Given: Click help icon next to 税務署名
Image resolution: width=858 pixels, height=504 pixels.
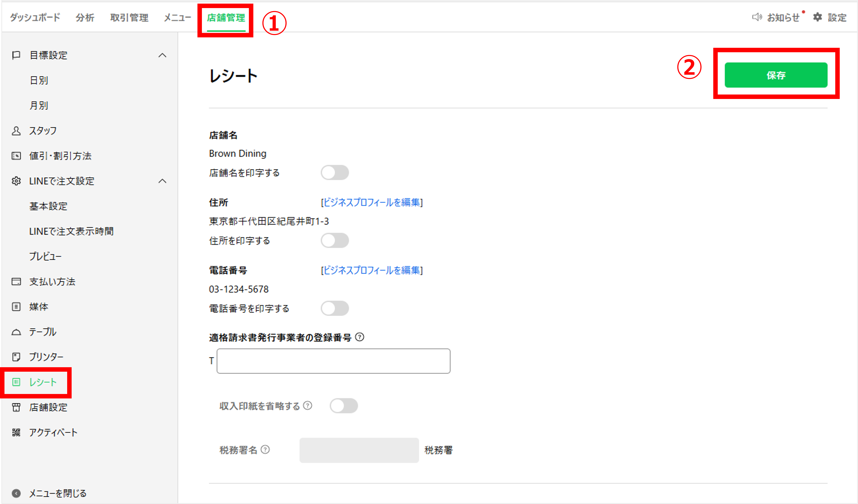Looking at the screenshot, I should click(265, 450).
